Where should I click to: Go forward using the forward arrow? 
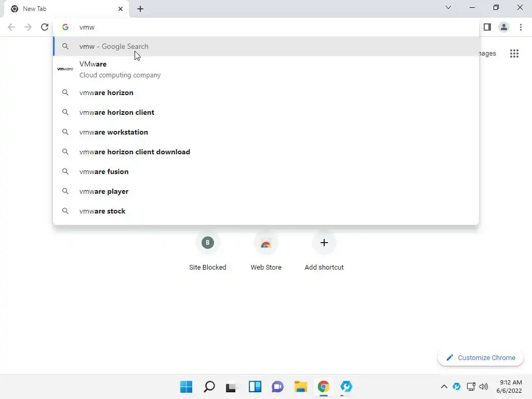(x=28, y=27)
